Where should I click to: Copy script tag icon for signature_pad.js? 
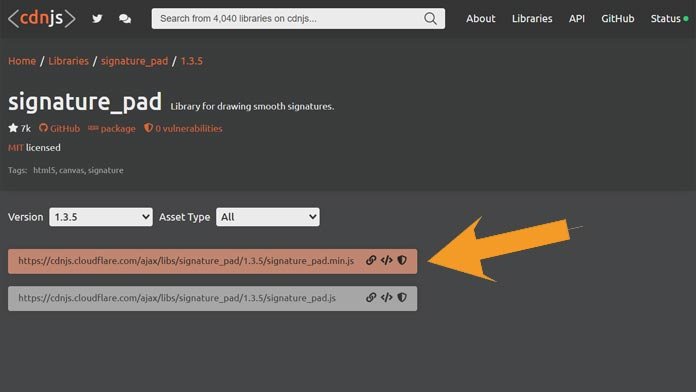click(x=387, y=297)
